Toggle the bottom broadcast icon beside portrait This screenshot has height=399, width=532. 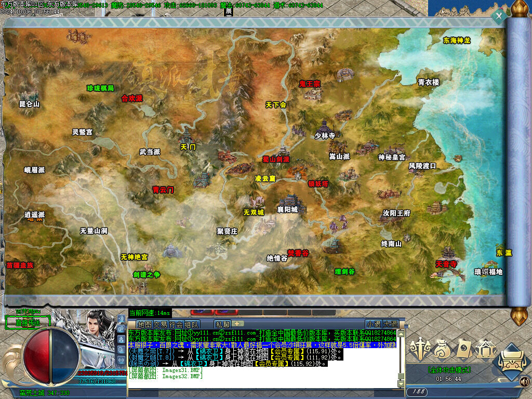tap(121, 360)
